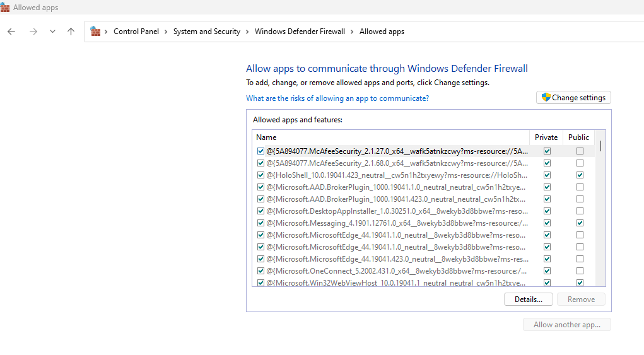Select Microsoft.Messaging_4.1901 row text

tap(397, 223)
